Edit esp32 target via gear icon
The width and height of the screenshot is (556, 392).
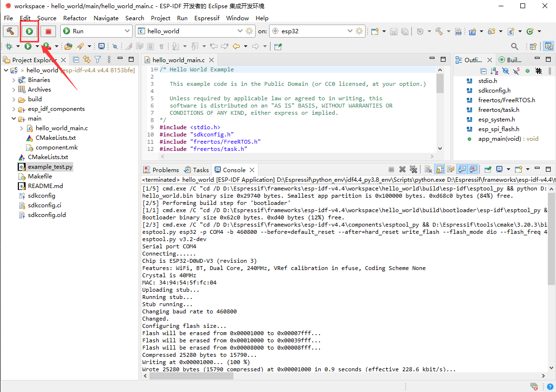pos(359,31)
